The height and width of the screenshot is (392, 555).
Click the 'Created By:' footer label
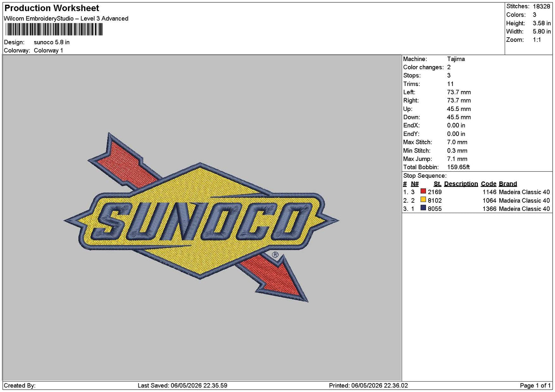[x=20, y=385]
